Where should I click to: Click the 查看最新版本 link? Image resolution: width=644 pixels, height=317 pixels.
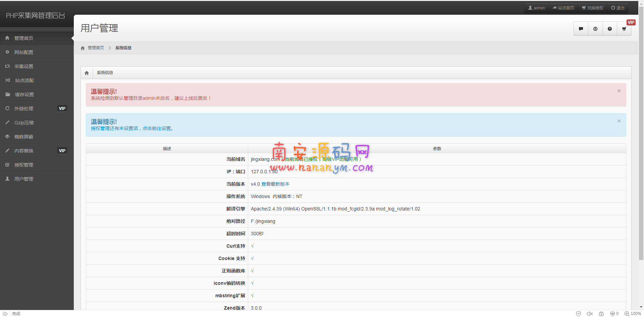pyautogui.click(x=275, y=184)
